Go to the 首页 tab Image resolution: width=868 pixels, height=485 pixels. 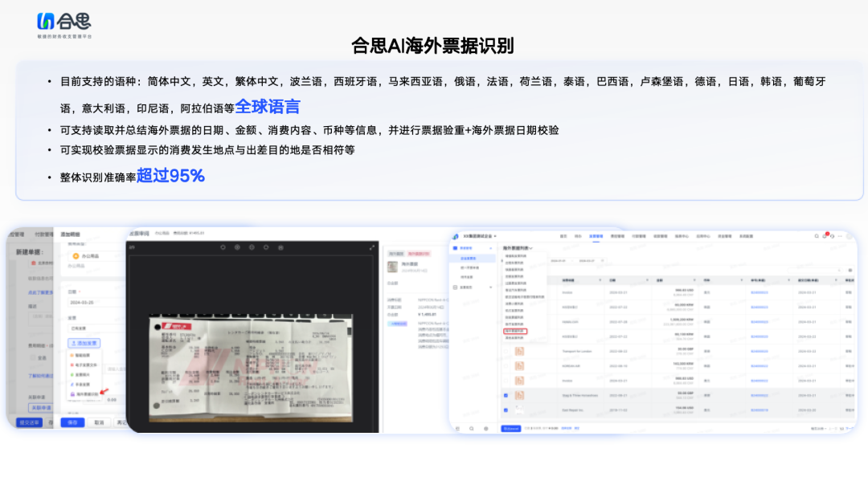563,236
